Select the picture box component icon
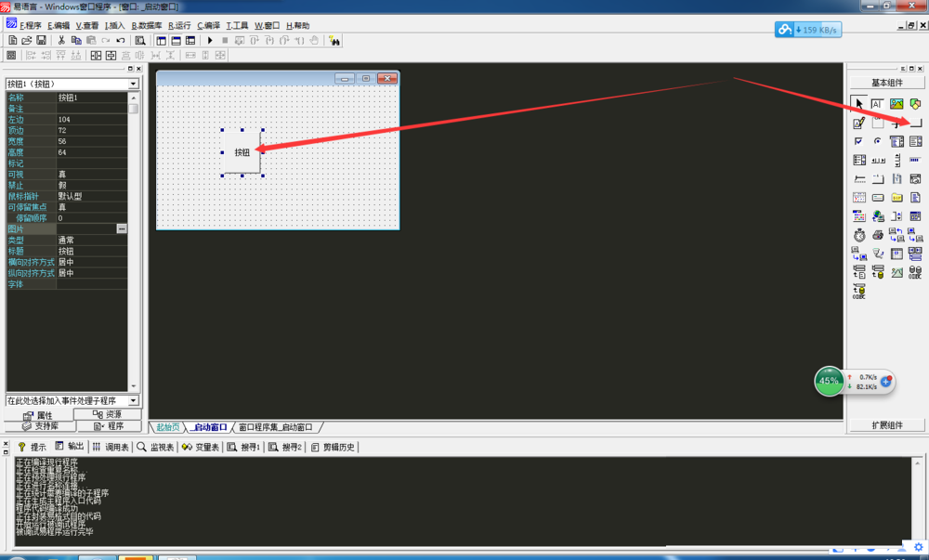Screen dimensions: 929x560 coord(896,104)
